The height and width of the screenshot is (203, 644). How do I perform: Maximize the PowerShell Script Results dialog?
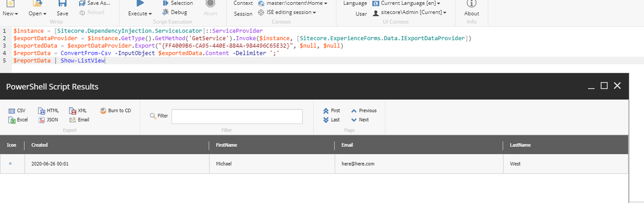click(604, 86)
